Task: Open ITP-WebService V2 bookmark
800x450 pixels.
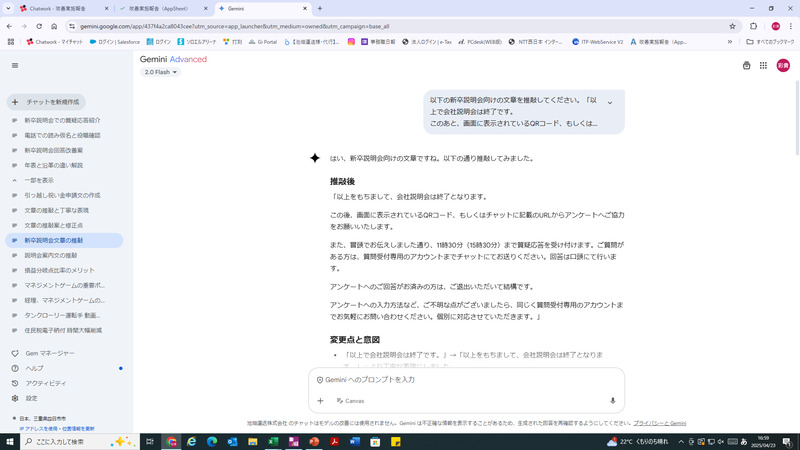Action: tap(597, 42)
